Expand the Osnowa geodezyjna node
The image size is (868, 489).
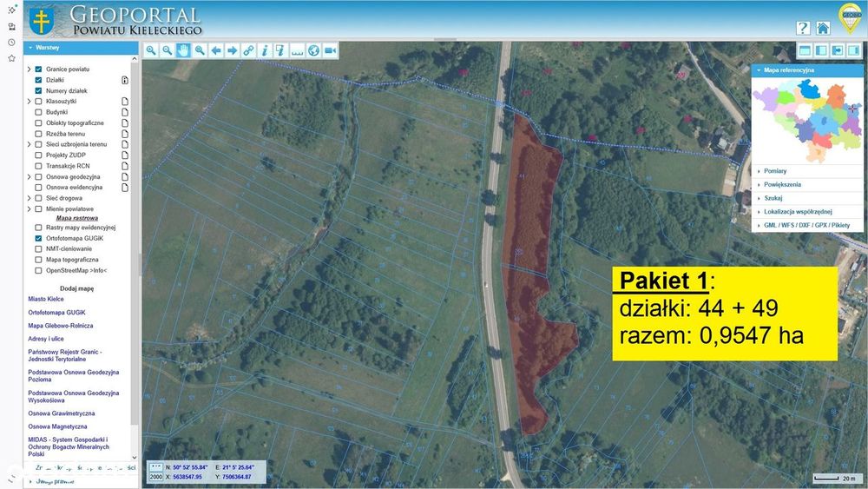coord(29,176)
